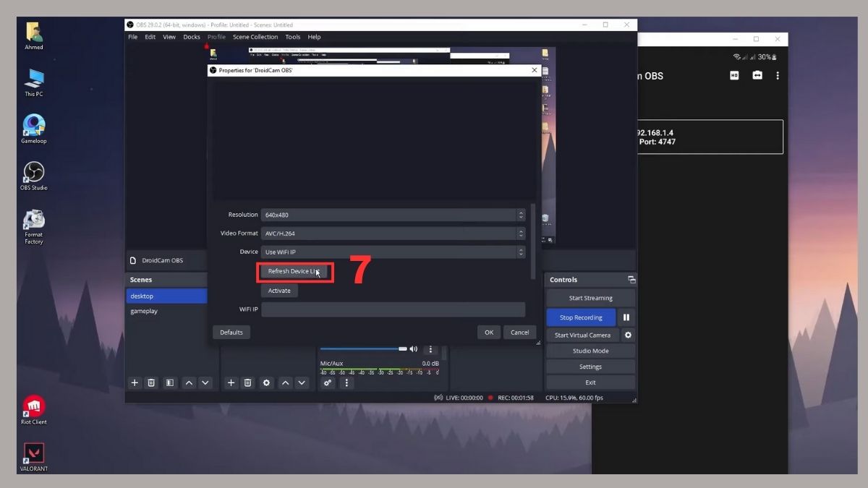Screen dimensions: 868x488
Task: Add a new scene with the plus icon
Action: coord(134,382)
